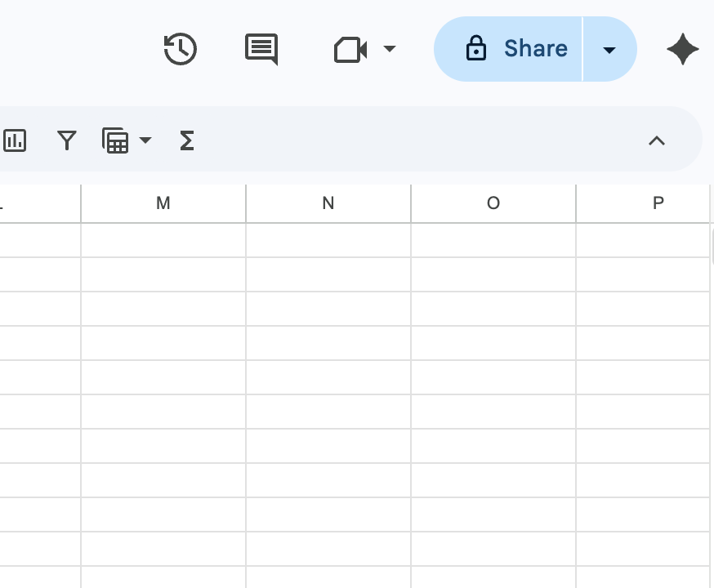The height and width of the screenshot is (588, 714).
Task: Open the Functions sigma icon
Action: [x=186, y=140]
